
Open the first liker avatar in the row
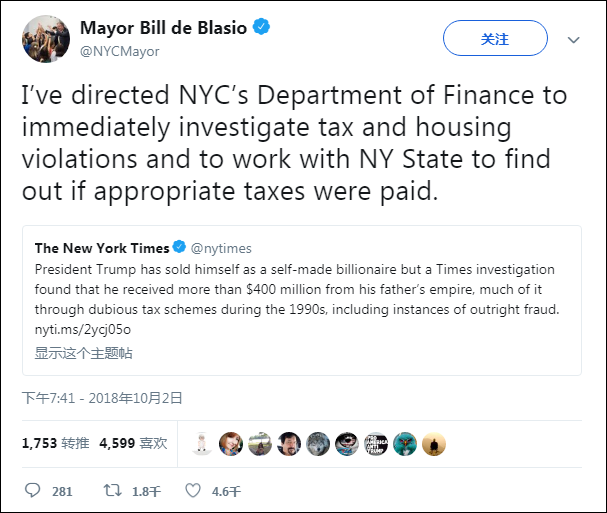click(x=202, y=443)
